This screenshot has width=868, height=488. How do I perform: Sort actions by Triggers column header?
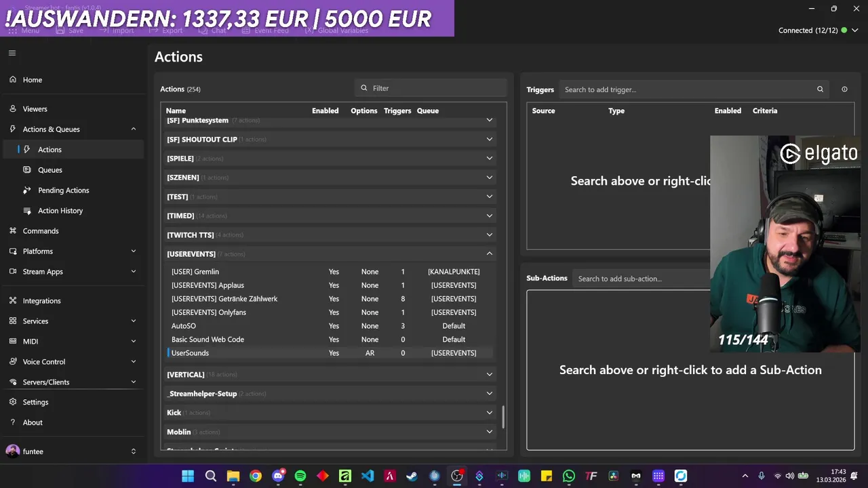(x=397, y=110)
